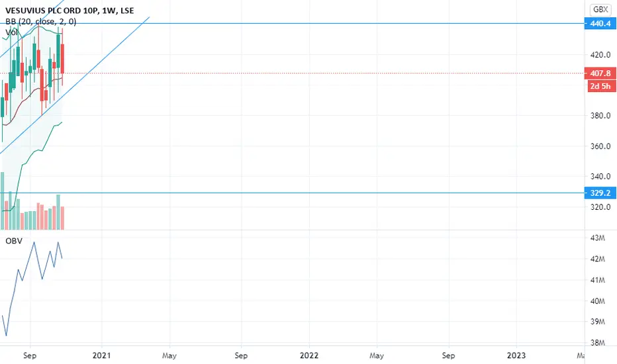Click the 2021 label on time axis
This screenshot has height=364, width=617.
tap(101, 355)
